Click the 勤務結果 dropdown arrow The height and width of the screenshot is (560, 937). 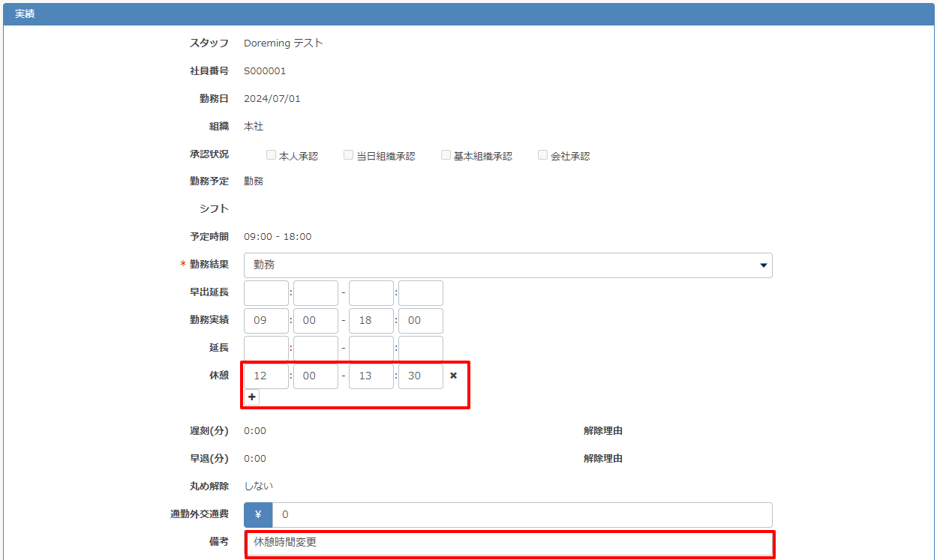(x=764, y=265)
